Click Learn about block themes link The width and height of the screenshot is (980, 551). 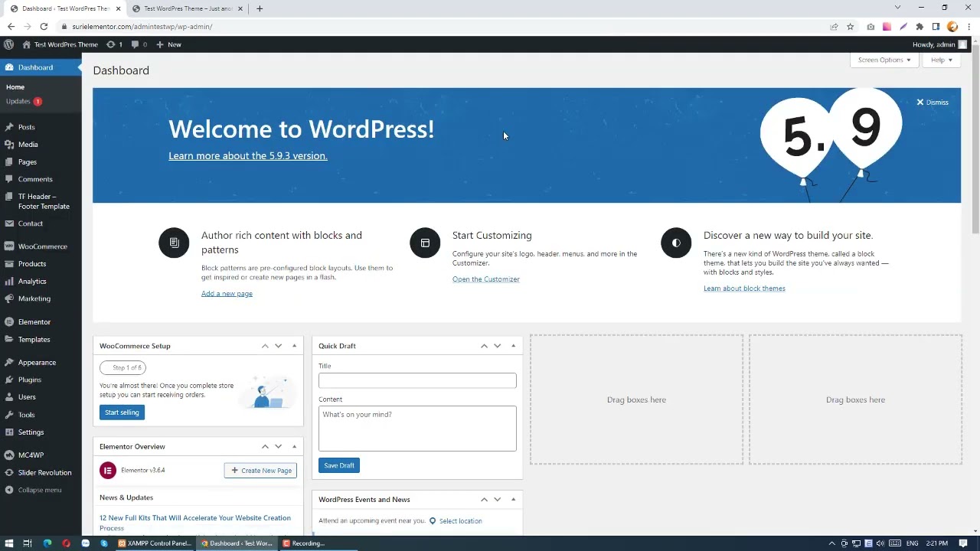744,289
